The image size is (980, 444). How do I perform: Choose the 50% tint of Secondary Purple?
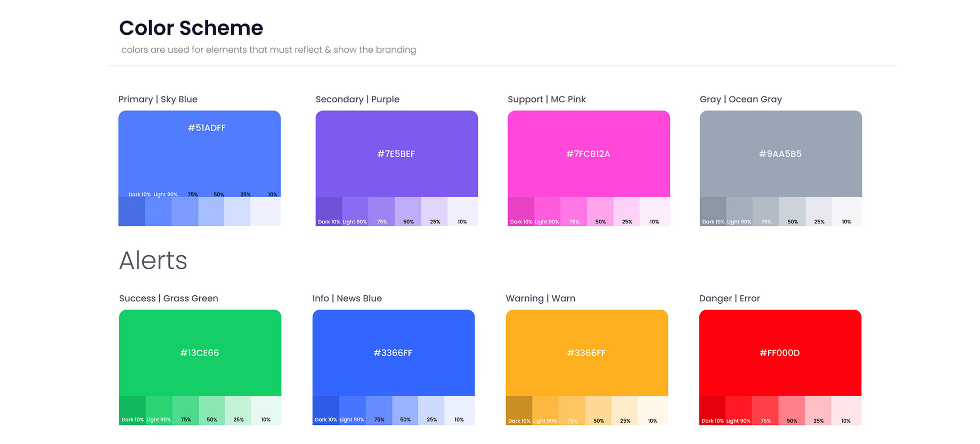408,212
